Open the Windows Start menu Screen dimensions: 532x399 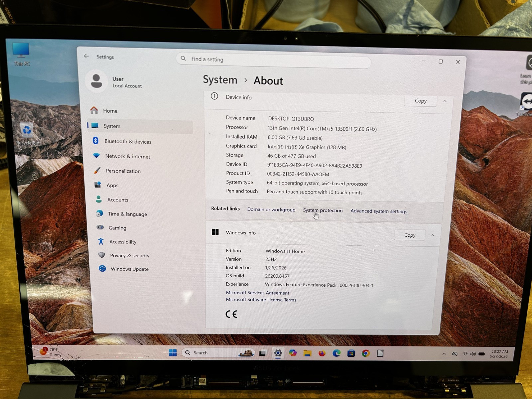(173, 353)
